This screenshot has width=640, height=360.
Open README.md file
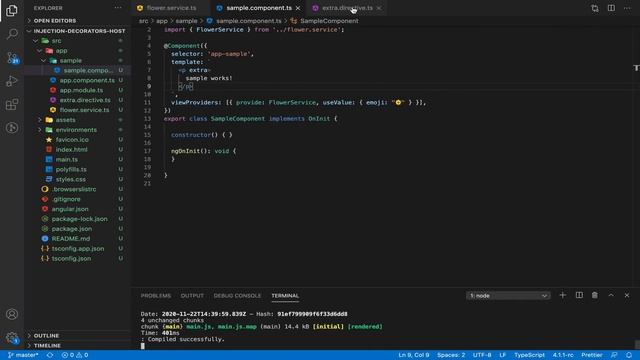71,239
